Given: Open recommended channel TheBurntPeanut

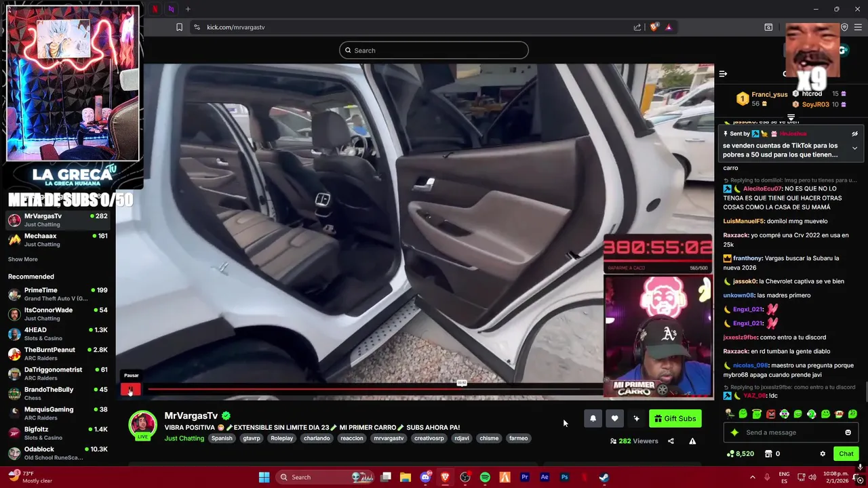Looking at the screenshot, I should click(x=58, y=354).
